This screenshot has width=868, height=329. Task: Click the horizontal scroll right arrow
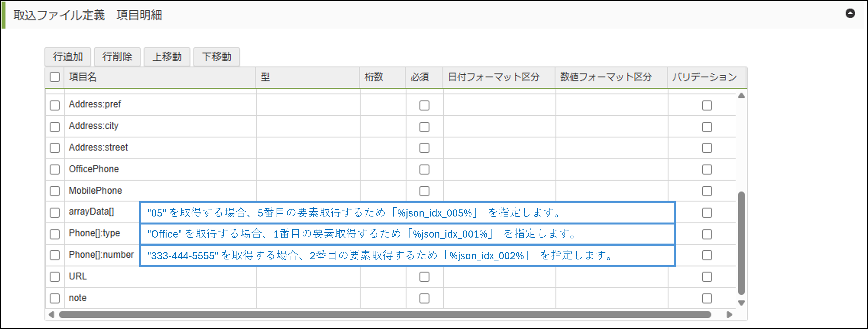click(x=729, y=315)
